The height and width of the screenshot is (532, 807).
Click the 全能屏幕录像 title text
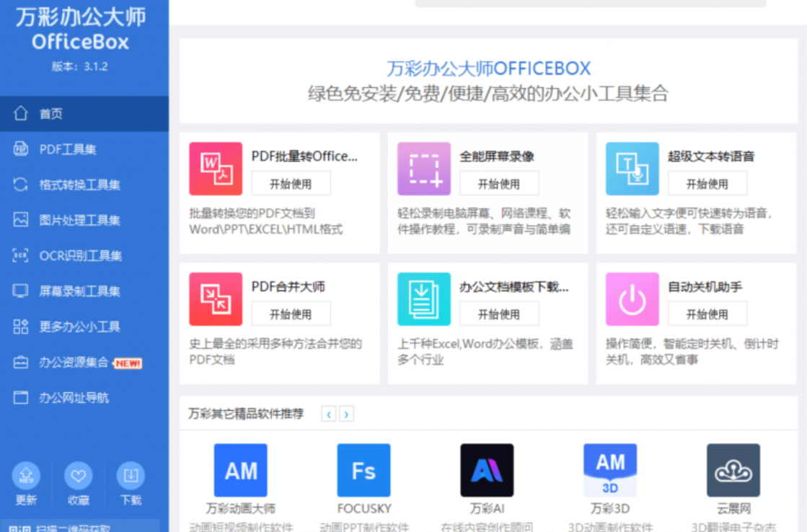(497, 156)
